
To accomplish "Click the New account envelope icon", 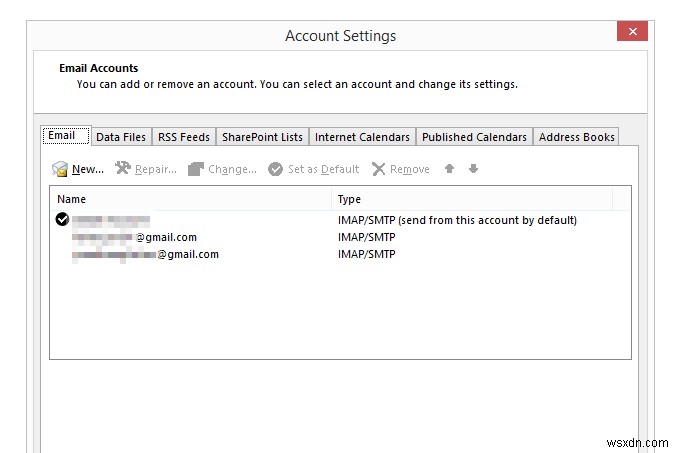I will click(60, 169).
